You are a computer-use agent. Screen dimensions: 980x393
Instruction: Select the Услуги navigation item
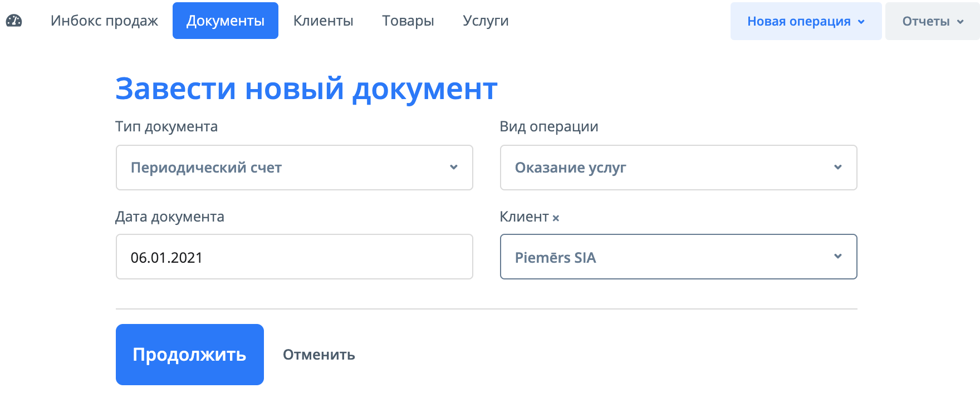(x=486, y=20)
